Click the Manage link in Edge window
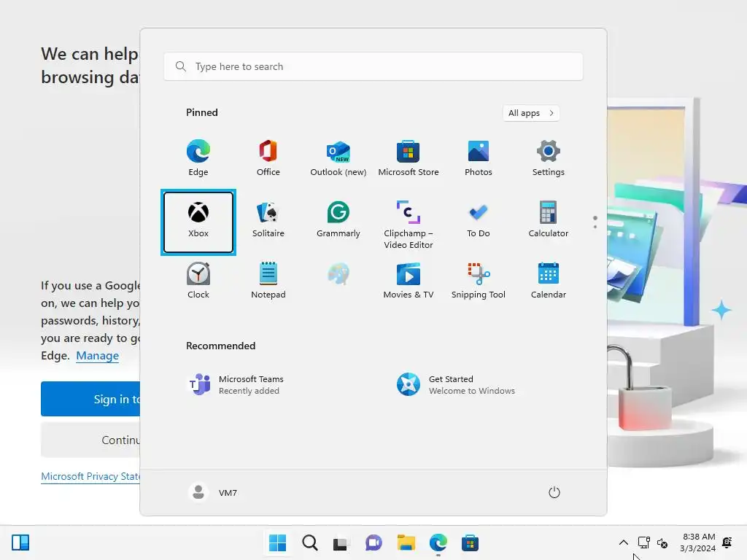The width and height of the screenshot is (747, 560). (97, 356)
